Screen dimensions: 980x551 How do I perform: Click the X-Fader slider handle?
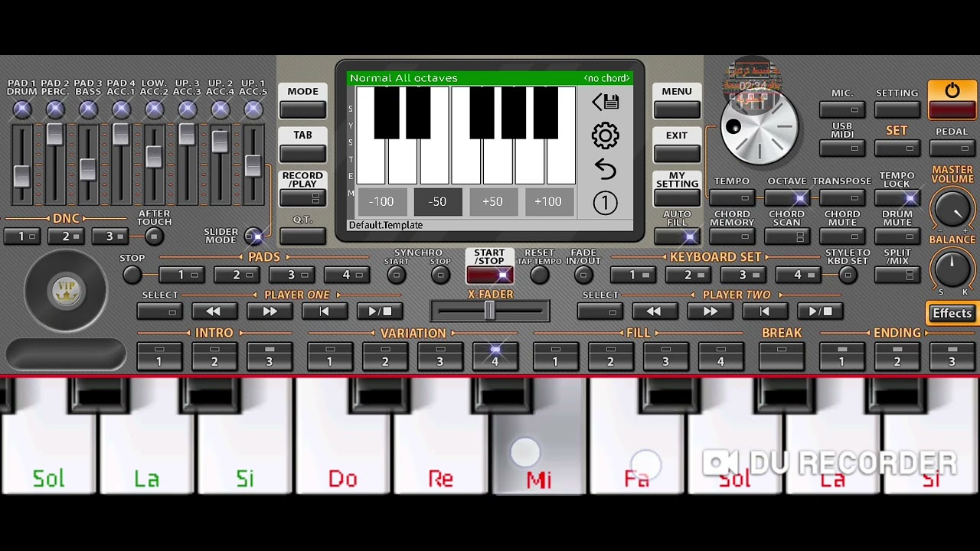[x=489, y=311]
